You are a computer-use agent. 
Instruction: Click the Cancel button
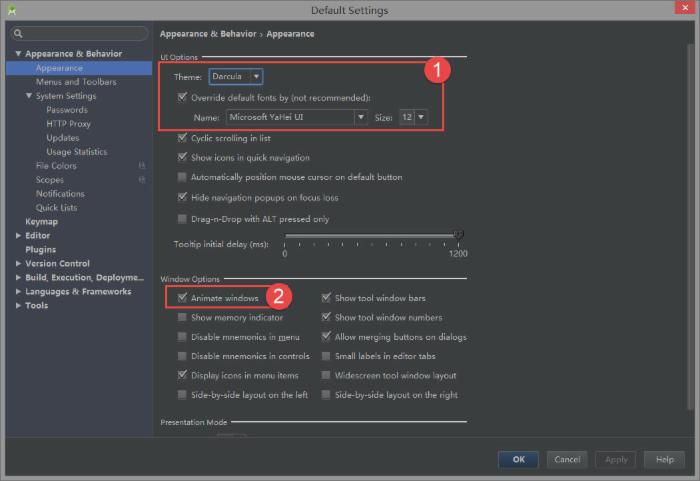pyautogui.click(x=567, y=460)
